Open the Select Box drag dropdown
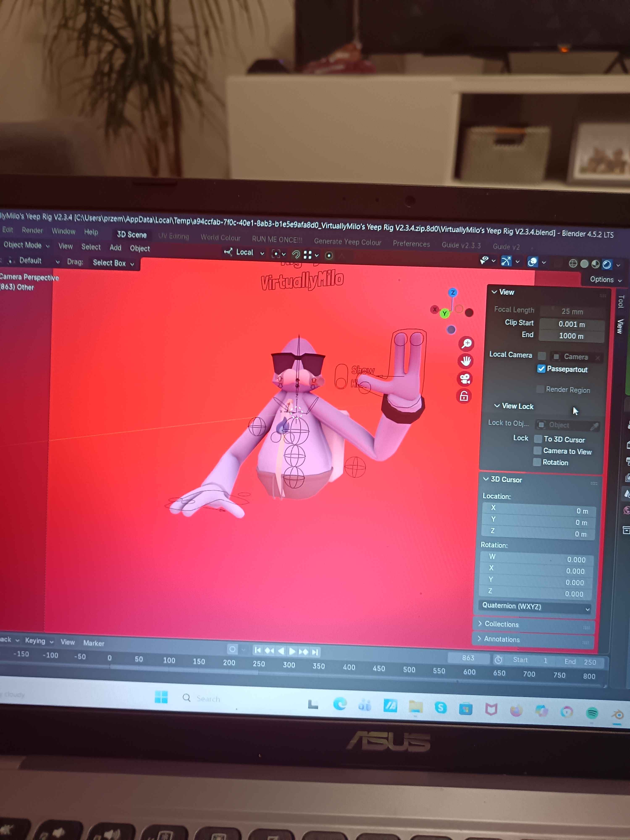The width and height of the screenshot is (630, 840). [114, 263]
